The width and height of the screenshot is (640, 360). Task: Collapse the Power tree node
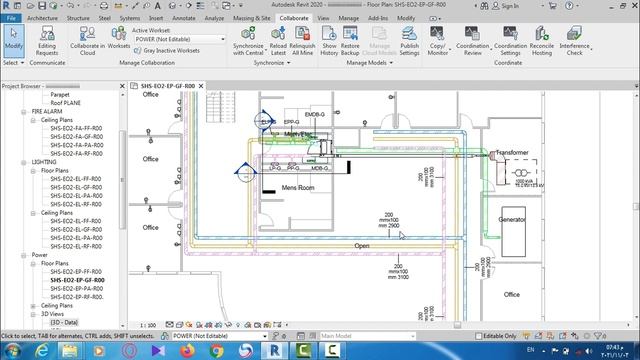(x=24, y=255)
